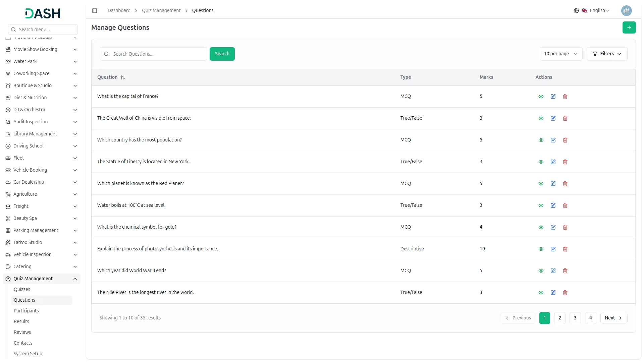Toggle the sidebar collapse icon
Viewport: 644px width, 362px height.
tap(95, 11)
